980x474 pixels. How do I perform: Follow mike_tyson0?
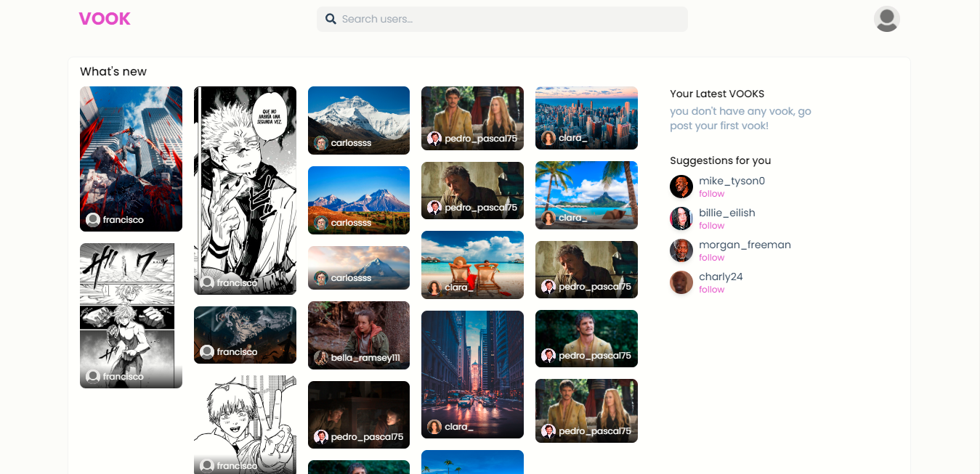[711, 194]
